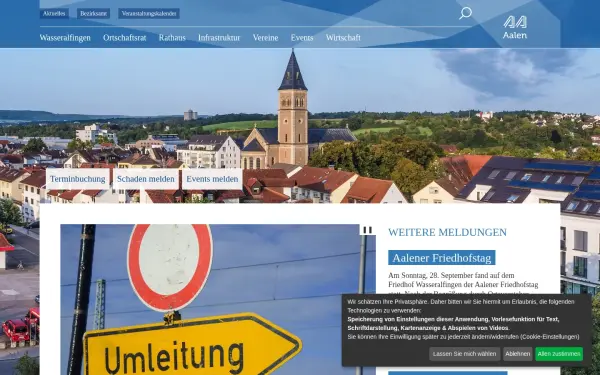
Task: Click the Ablehnen cookie button
Action: (x=517, y=354)
